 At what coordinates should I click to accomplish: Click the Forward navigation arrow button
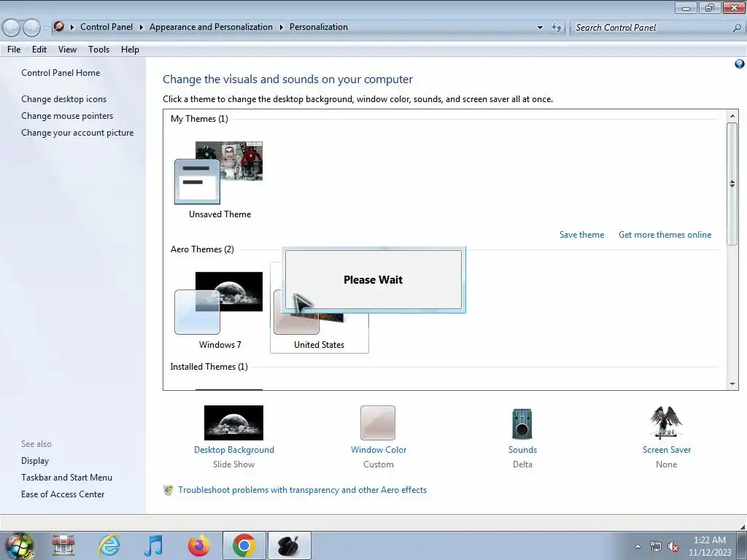31,28
